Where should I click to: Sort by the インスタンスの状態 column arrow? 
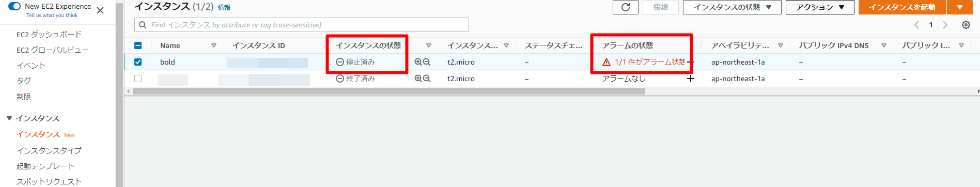pos(429,45)
